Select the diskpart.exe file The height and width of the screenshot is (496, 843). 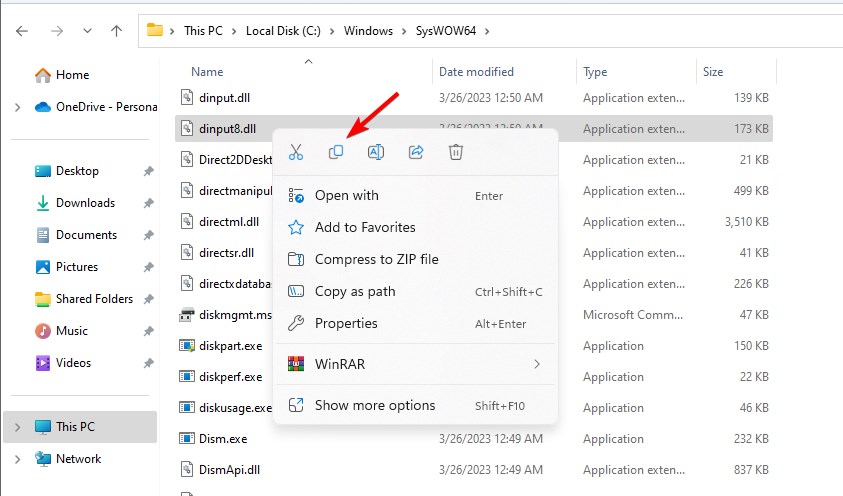coord(231,346)
